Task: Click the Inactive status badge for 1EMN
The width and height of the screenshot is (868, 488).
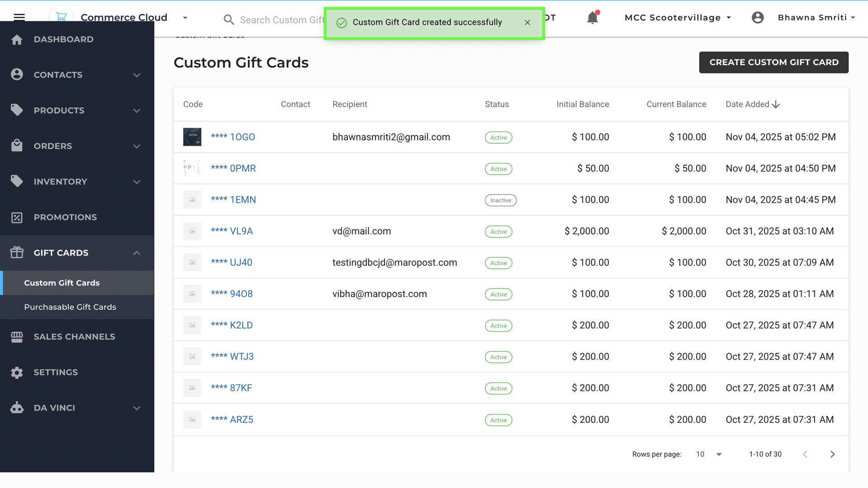Action: [x=500, y=200]
